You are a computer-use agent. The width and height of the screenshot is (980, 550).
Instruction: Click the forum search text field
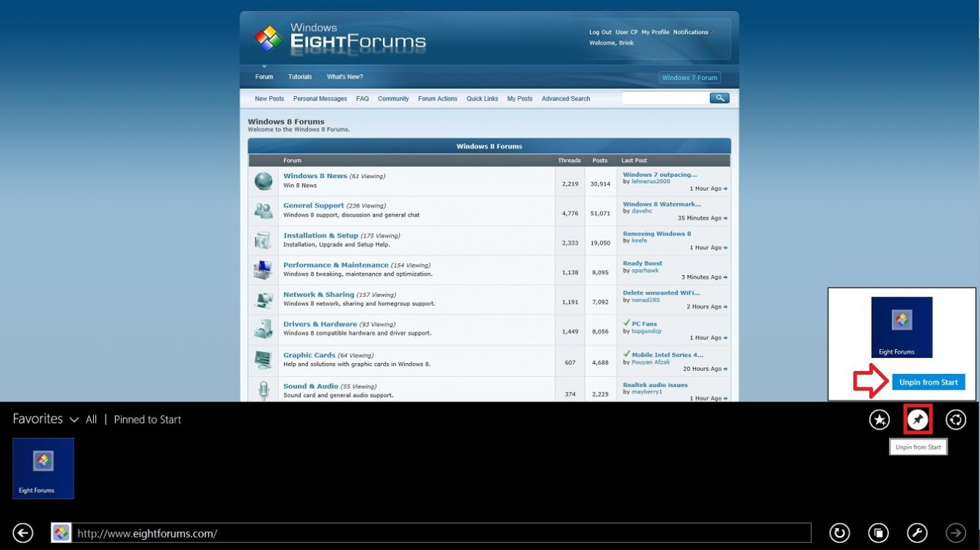pos(665,98)
